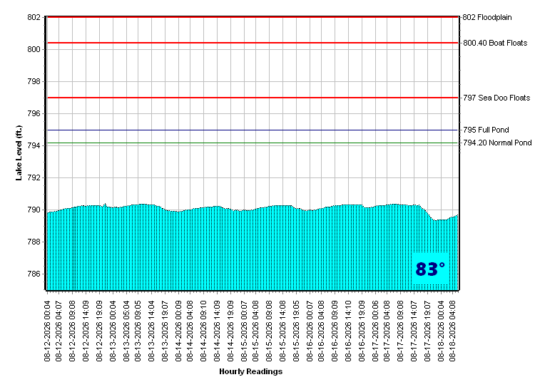Screen dimensions: 535x392
Task: Select the 08-14-2026 09:10 timestamp
Action: pos(203,331)
